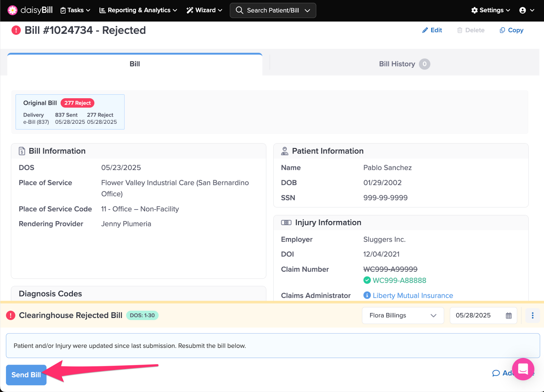This screenshot has height=392, width=544.
Task: Click the Settings gear icon
Action: (x=474, y=10)
